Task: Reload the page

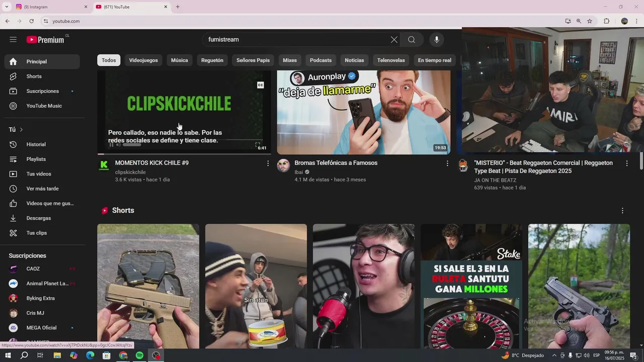Action: 31,21
